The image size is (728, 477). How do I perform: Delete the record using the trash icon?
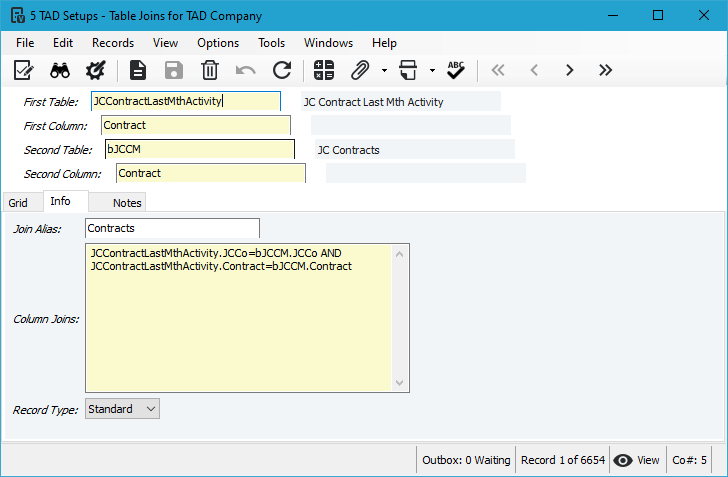pos(210,71)
